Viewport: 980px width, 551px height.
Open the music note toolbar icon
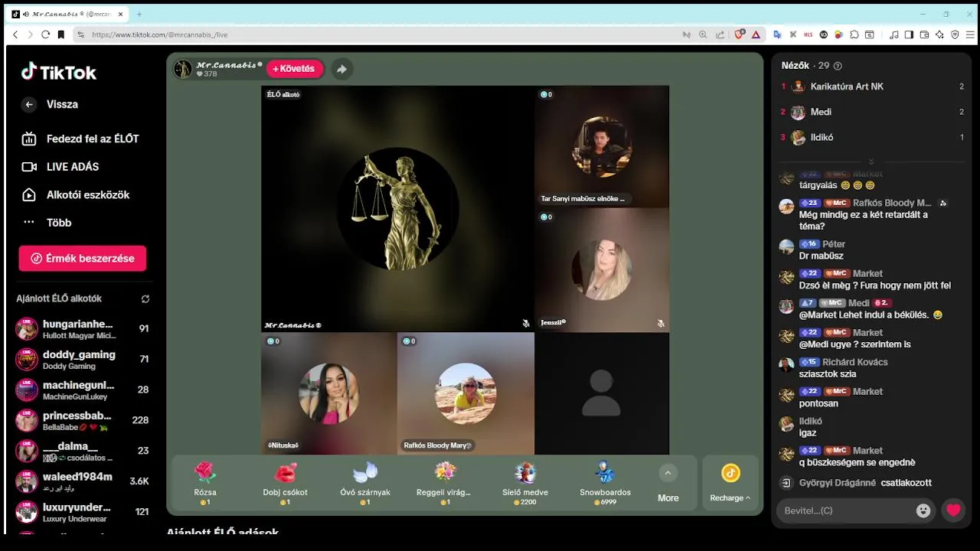click(x=893, y=34)
